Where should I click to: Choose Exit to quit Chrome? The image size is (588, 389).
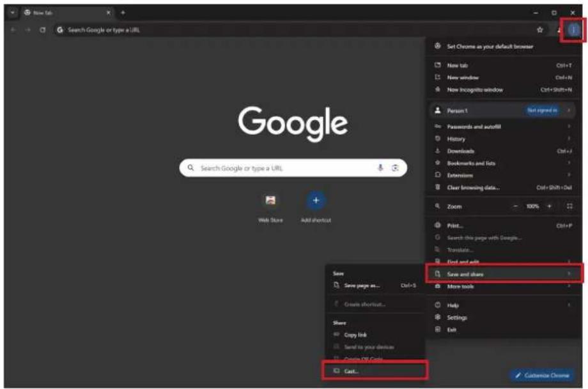coord(504,330)
